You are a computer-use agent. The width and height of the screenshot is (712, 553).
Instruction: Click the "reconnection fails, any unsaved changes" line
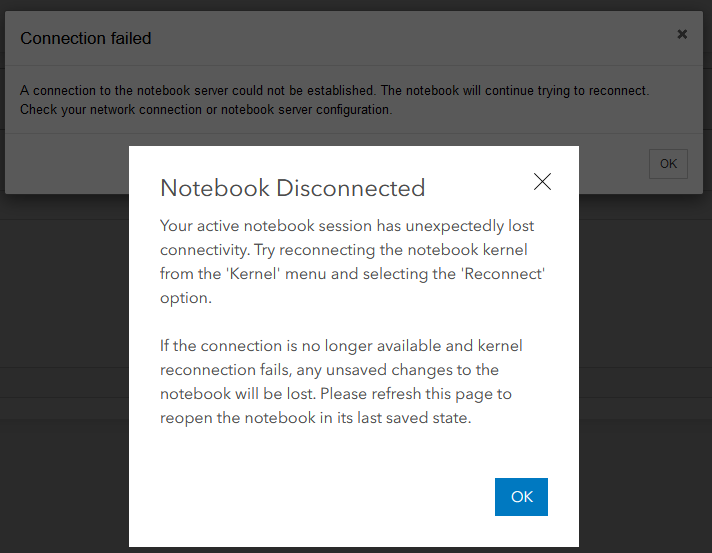coord(329,370)
